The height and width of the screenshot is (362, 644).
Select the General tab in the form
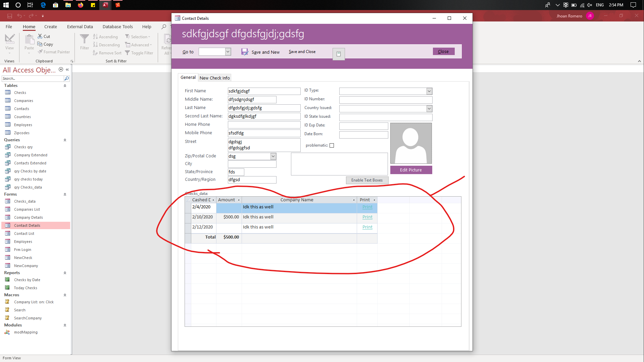[x=188, y=77]
